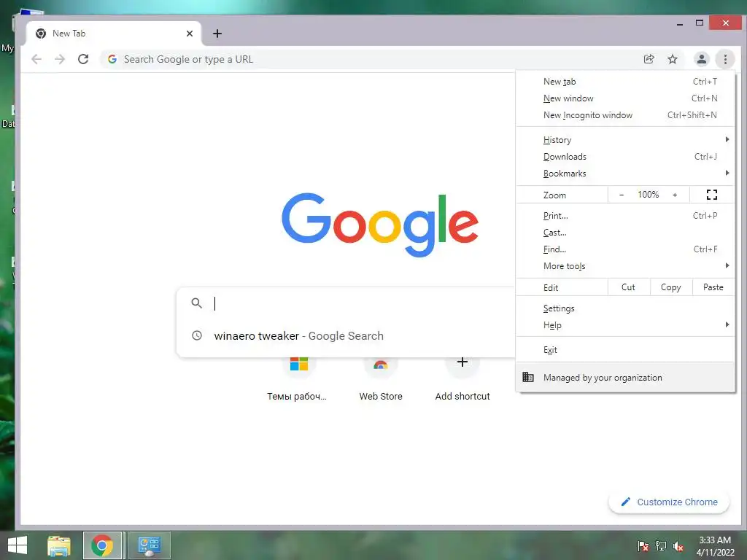The width and height of the screenshot is (747, 560).
Task: Click the Cut button in Edit row
Action: [628, 287]
